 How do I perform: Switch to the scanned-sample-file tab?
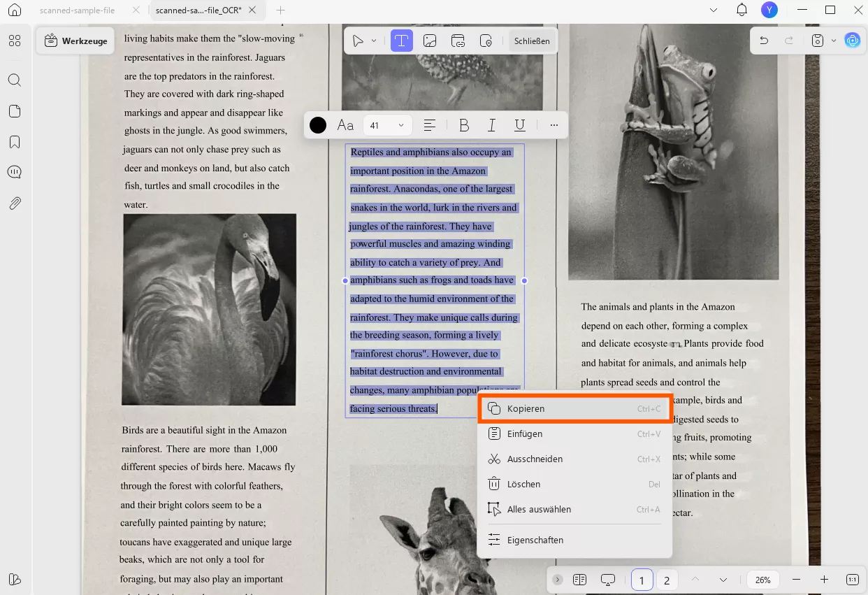[77, 10]
